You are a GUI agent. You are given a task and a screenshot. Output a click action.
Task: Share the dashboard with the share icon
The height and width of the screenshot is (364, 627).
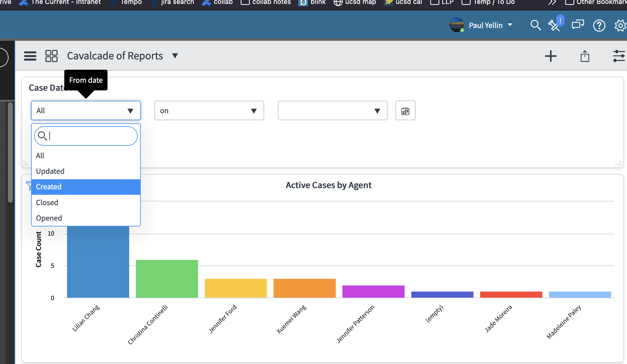(585, 56)
